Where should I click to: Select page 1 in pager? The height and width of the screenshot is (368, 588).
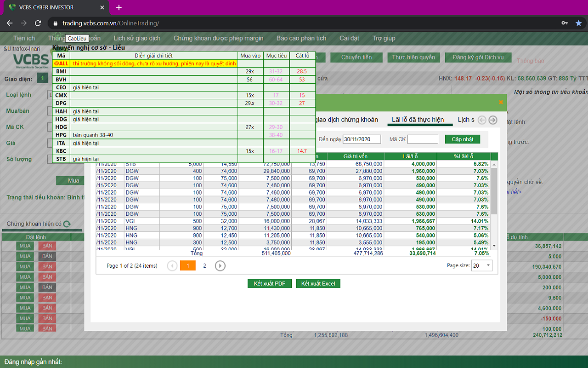(188, 265)
